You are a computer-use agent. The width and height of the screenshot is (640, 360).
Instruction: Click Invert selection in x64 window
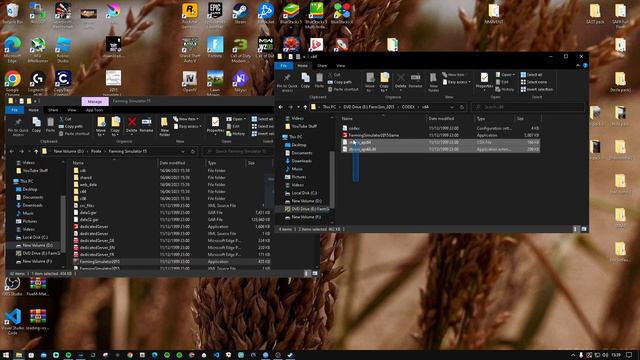(x=537, y=89)
